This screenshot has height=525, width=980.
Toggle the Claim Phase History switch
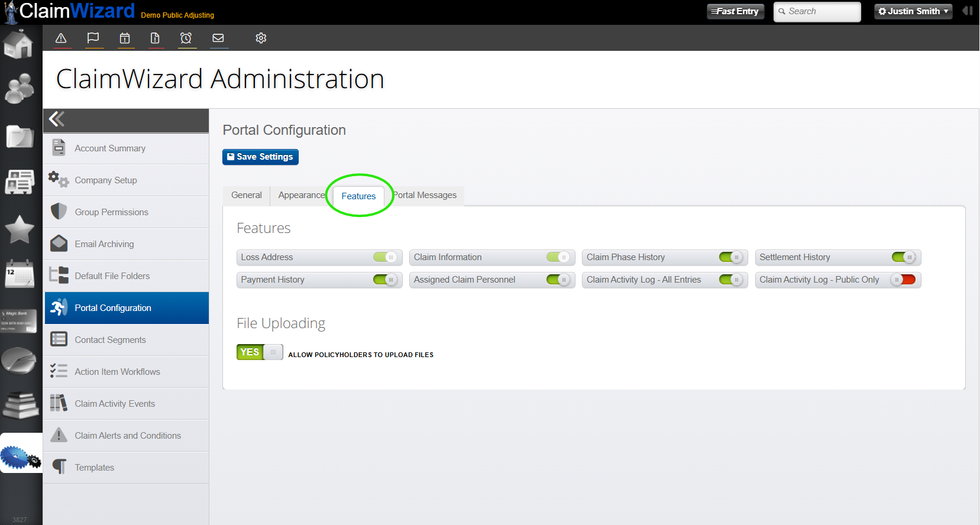click(731, 257)
